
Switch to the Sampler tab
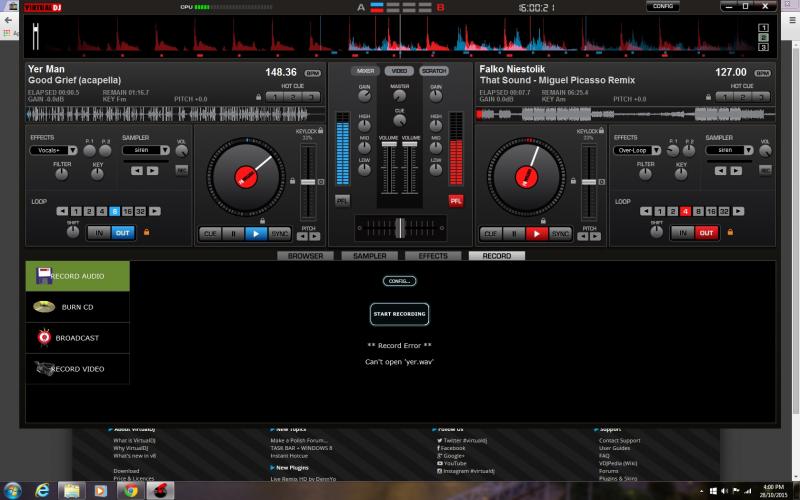click(369, 256)
